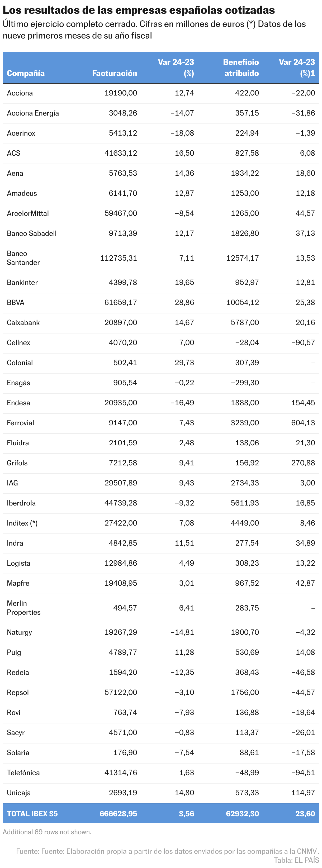Click the Banco Santander company name
This screenshot has height=868, width=322.
click(x=23, y=258)
